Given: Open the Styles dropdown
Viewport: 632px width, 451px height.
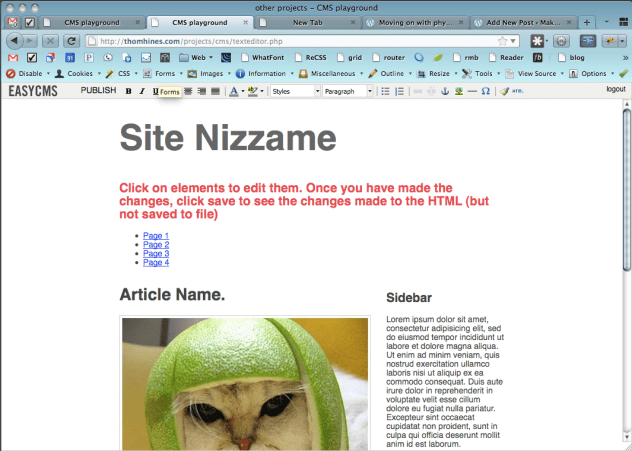Looking at the screenshot, I should [x=295, y=91].
